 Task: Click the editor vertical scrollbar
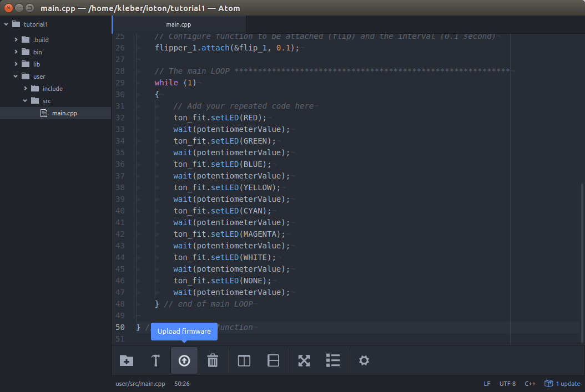[x=582, y=263]
